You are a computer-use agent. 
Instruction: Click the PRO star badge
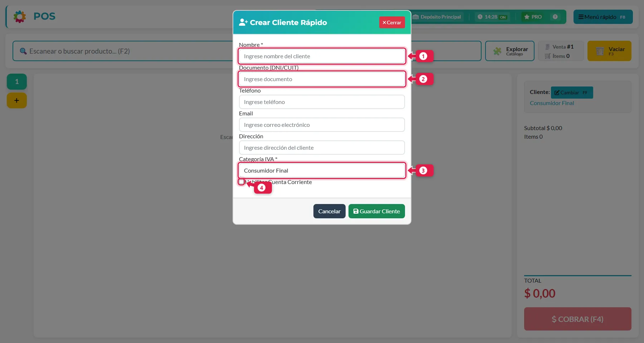[x=533, y=17]
